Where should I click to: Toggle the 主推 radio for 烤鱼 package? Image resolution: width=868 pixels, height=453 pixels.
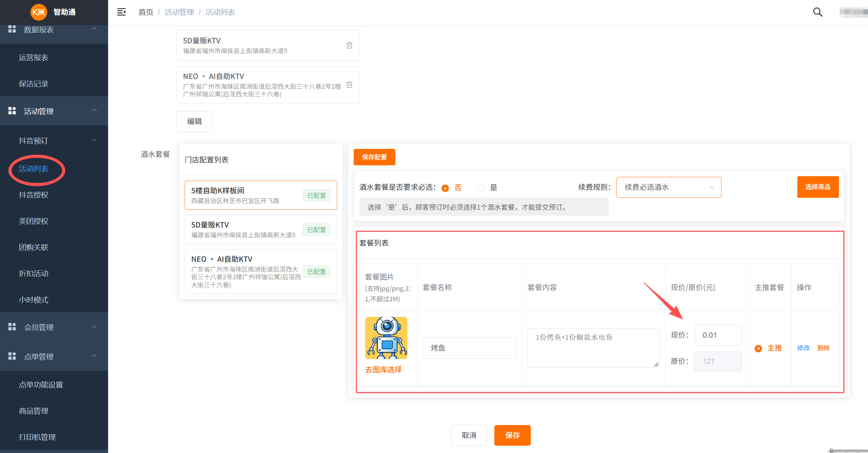(x=758, y=348)
